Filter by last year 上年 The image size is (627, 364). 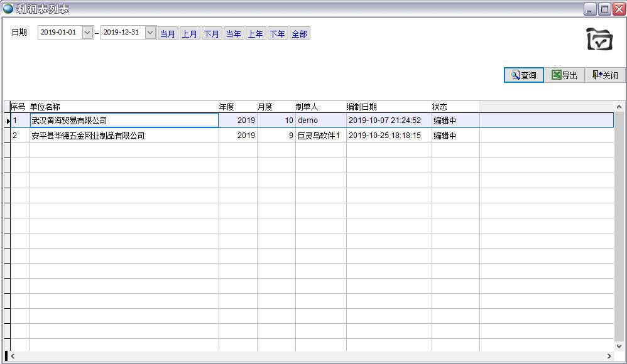tap(256, 34)
